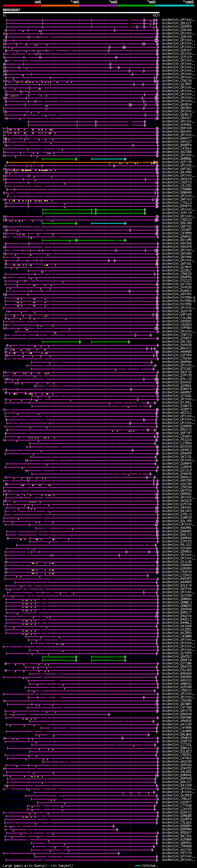197x868 pixels.
Task: Click the UniRef100_A9GMM1 label
Action: point(177,528)
